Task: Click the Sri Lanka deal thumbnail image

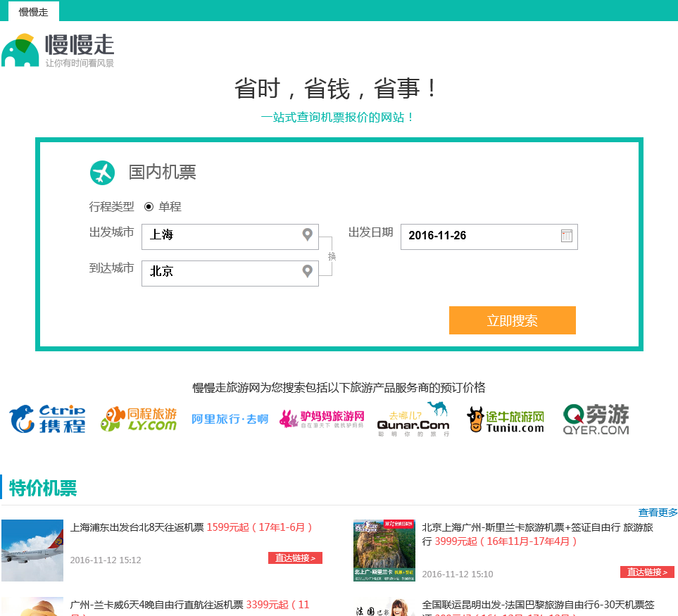Action: [384, 551]
